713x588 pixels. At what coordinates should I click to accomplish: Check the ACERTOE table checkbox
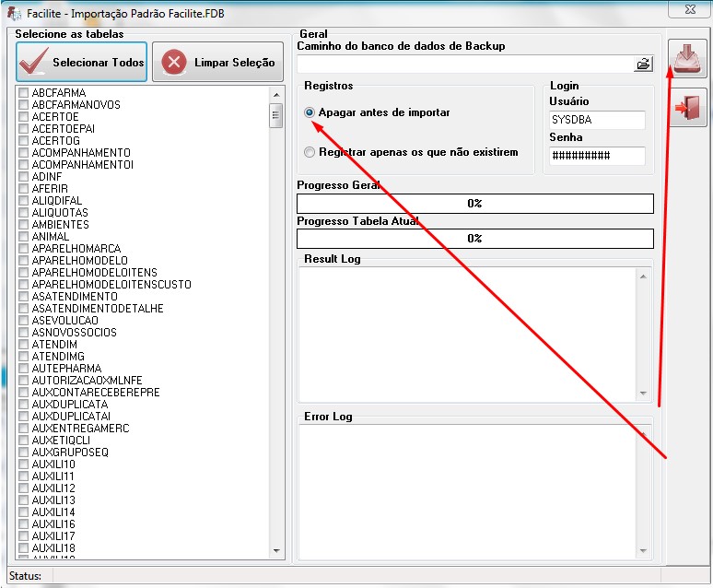23,116
